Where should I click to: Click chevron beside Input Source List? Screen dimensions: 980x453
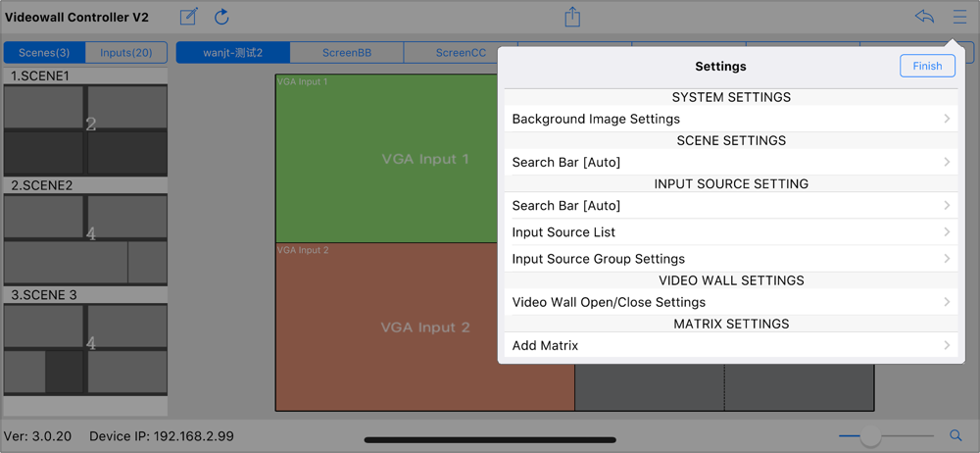point(948,232)
